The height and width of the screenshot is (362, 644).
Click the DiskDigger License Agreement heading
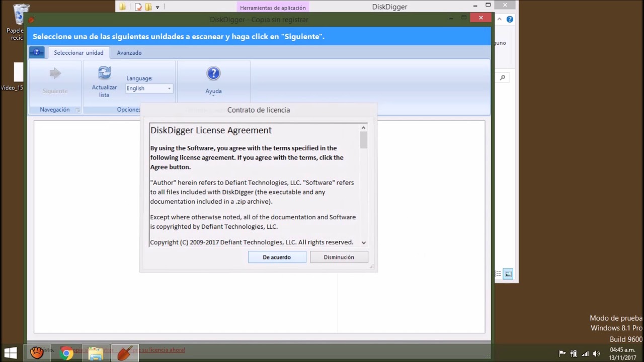click(x=211, y=130)
